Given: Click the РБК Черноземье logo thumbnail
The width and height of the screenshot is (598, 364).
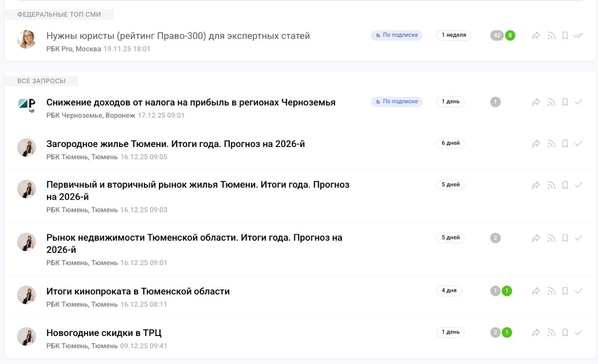Looking at the screenshot, I should pos(27,105).
